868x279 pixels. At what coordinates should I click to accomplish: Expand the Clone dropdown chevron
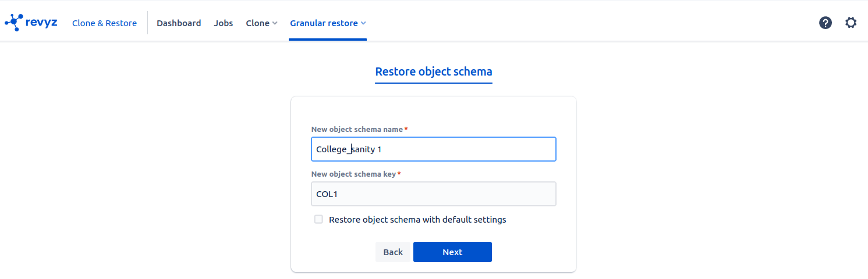point(275,23)
